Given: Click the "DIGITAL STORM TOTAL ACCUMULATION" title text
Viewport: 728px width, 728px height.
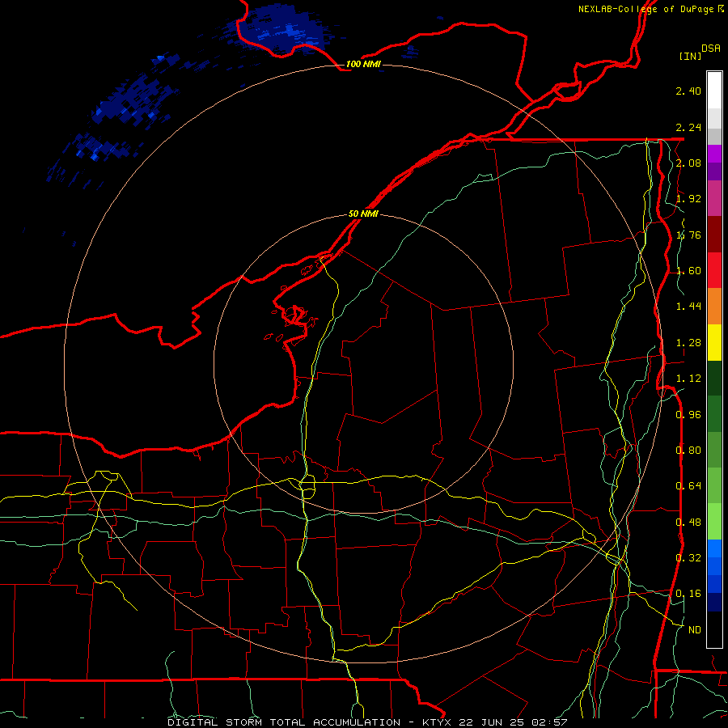Looking at the screenshot, I should pyautogui.click(x=284, y=722).
